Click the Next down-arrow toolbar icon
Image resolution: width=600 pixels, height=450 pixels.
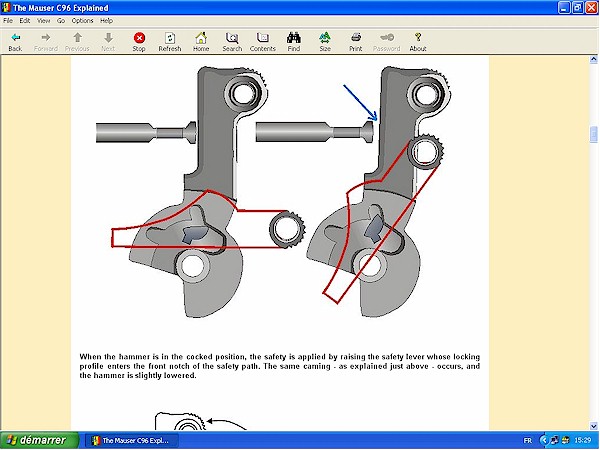108,37
